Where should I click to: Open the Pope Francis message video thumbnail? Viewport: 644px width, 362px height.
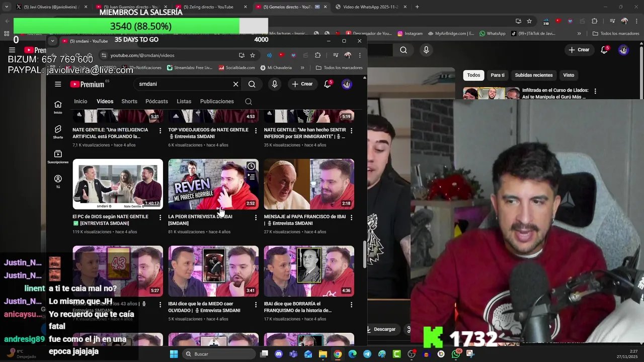pos(309,184)
